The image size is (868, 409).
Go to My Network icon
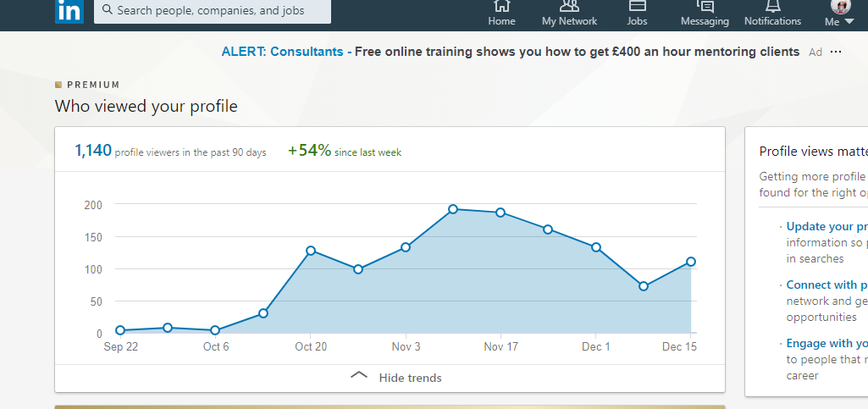(569, 7)
